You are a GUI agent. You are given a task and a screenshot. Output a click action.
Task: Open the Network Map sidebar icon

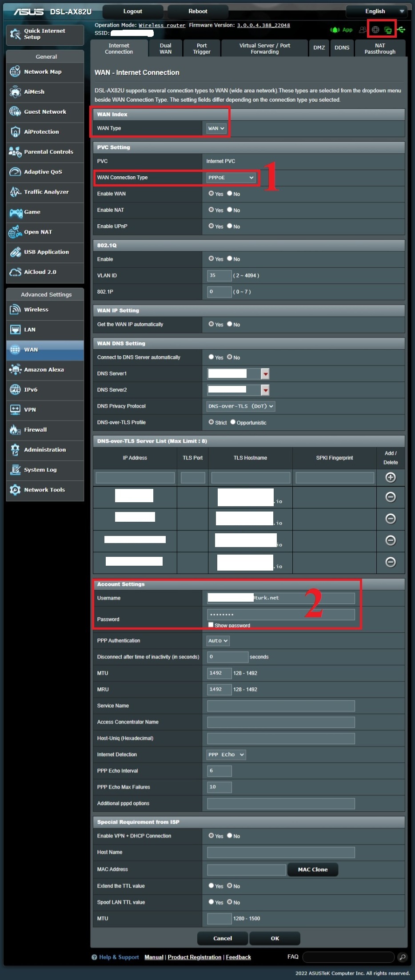(15, 72)
